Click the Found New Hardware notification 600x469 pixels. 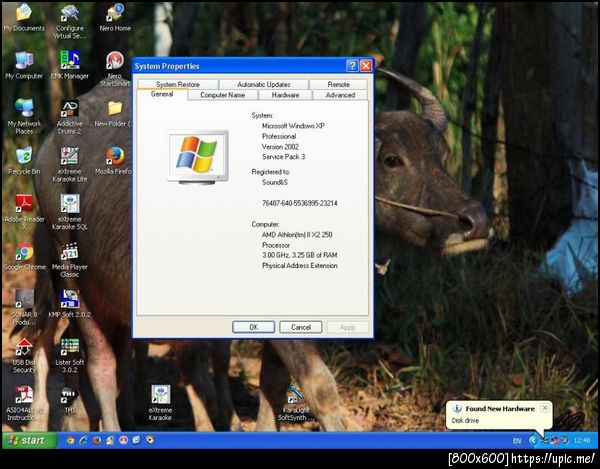click(x=499, y=415)
